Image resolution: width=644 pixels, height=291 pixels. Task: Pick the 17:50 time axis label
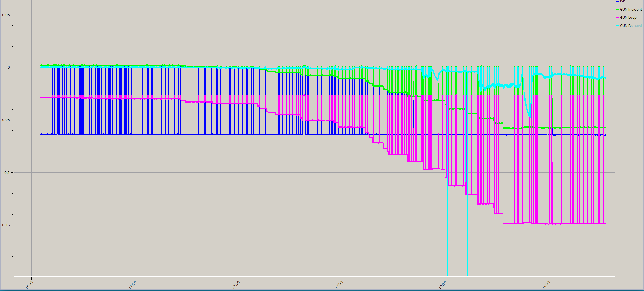(339, 284)
